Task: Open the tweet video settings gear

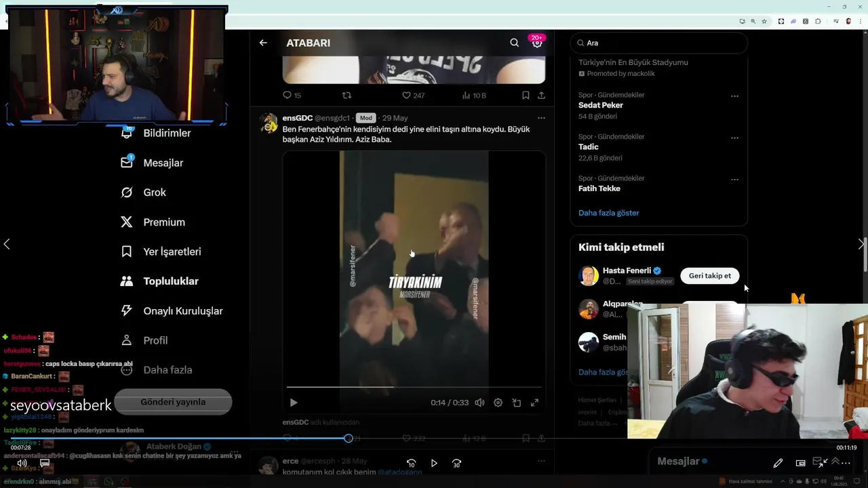Action: (498, 403)
